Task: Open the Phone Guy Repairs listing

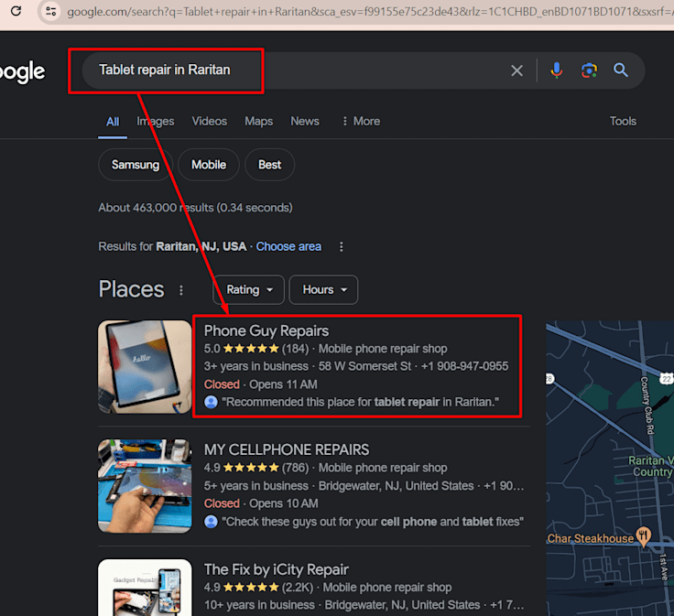Action: point(266,330)
